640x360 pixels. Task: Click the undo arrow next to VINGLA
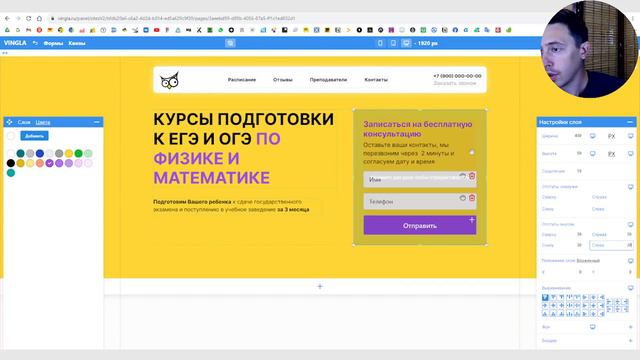(x=35, y=43)
